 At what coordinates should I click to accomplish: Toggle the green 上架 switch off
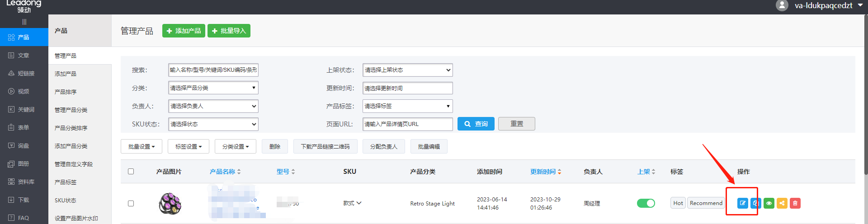click(x=646, y=203)
